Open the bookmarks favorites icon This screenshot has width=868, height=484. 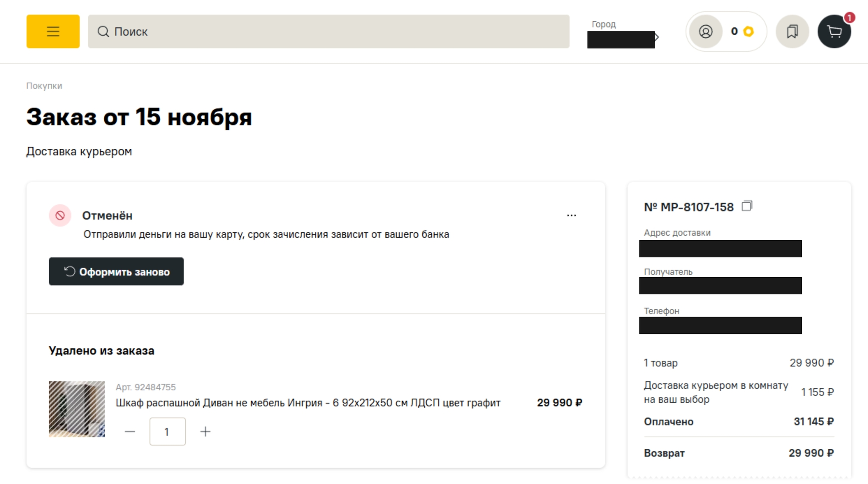tap(792, 31)
